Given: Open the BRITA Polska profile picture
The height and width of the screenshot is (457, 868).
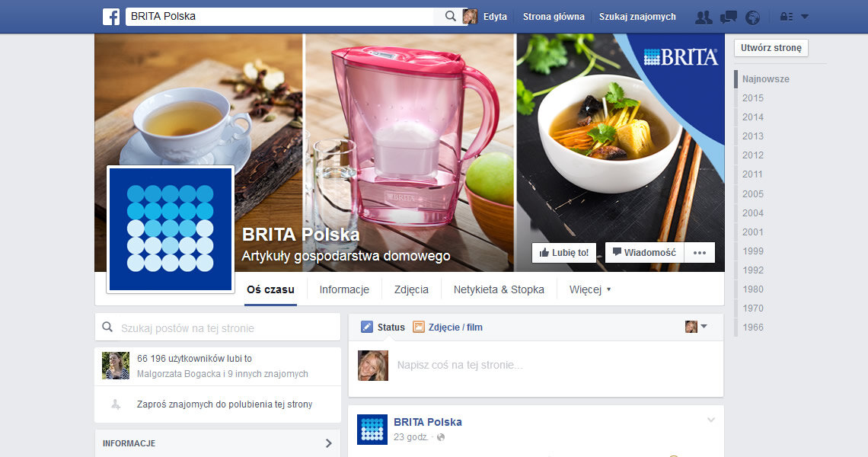Looking at the screenshot, I should [x=171, y=228].
